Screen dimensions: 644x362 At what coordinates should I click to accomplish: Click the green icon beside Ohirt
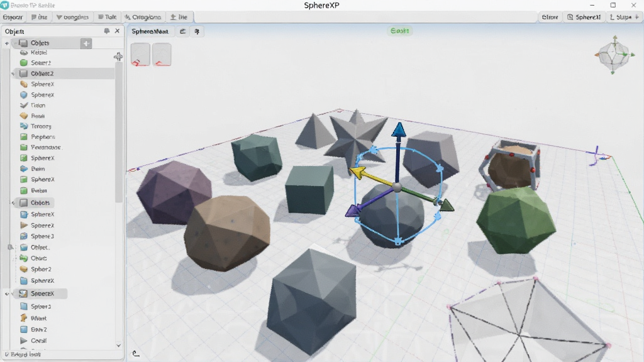point(24,258)
